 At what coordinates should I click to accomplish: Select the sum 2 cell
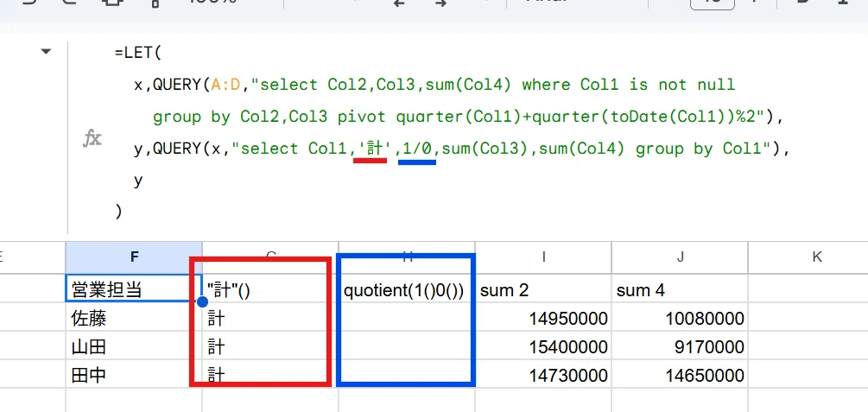(x=543, y=288)
